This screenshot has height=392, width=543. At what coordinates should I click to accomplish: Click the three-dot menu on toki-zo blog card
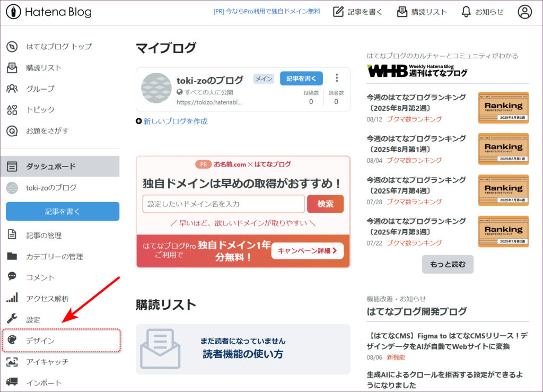click(337, 78)
